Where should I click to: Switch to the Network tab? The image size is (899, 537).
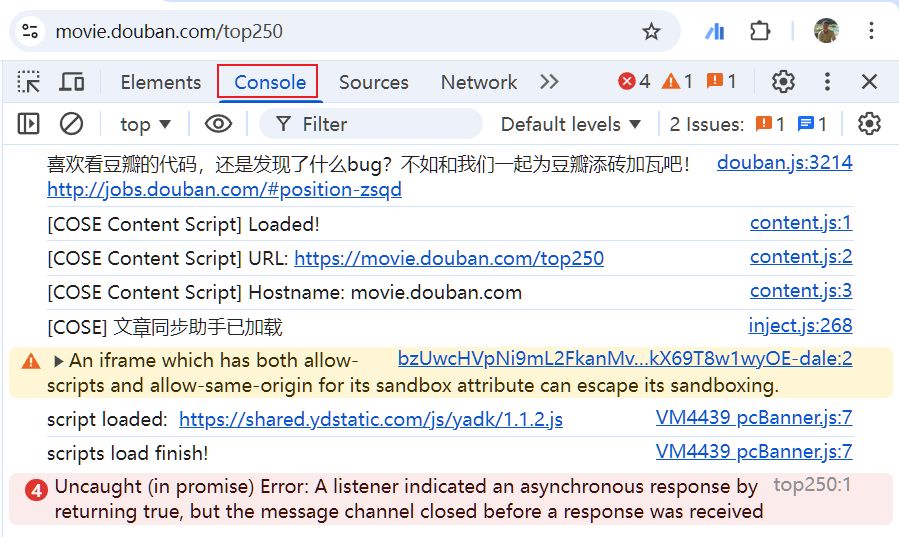pos(479,82)
